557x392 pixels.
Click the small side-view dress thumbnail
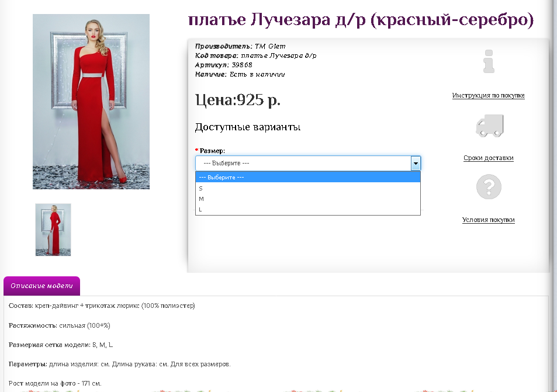pyautogui.click(x=53, y=230)
